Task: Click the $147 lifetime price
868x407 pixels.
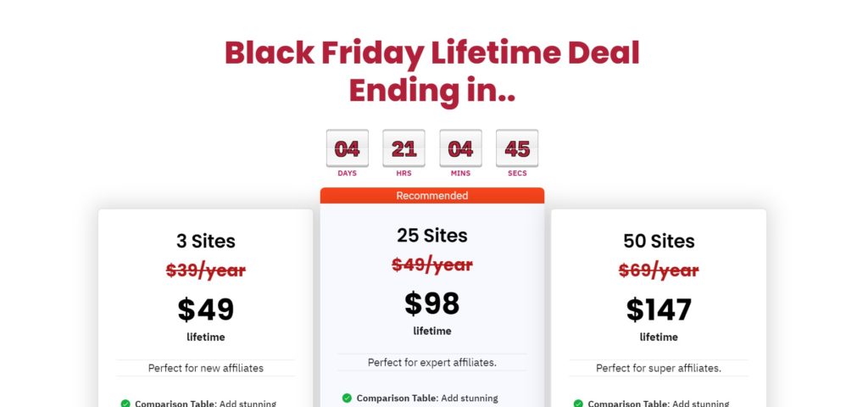Action: 659,309
